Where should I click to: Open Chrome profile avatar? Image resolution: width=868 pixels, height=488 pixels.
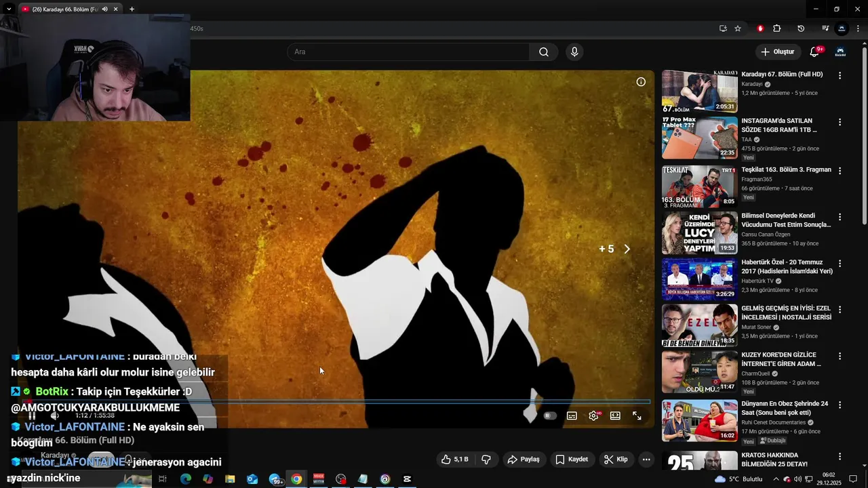pos(842,28)
